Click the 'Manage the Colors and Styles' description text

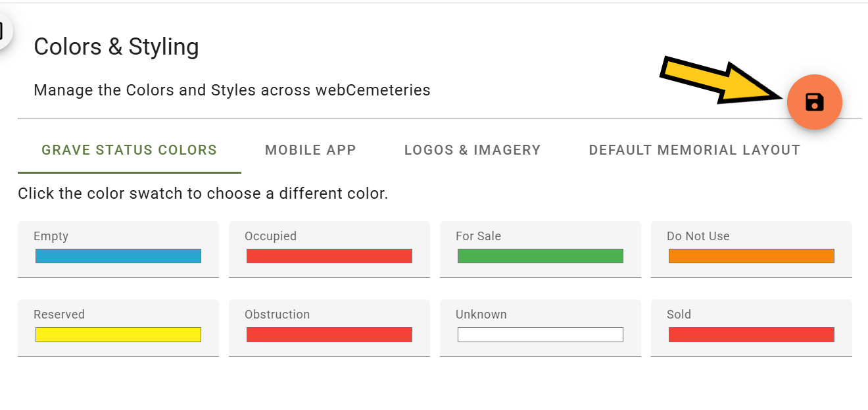coord(232,90)
